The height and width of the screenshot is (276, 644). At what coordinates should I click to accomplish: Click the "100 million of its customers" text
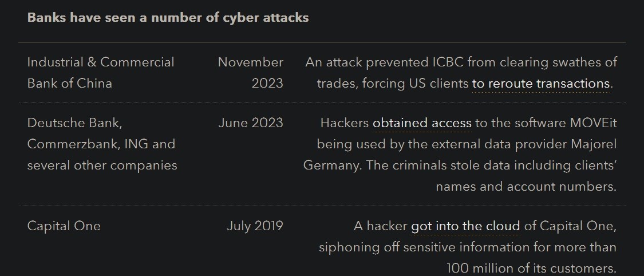(x=531, y=268)
